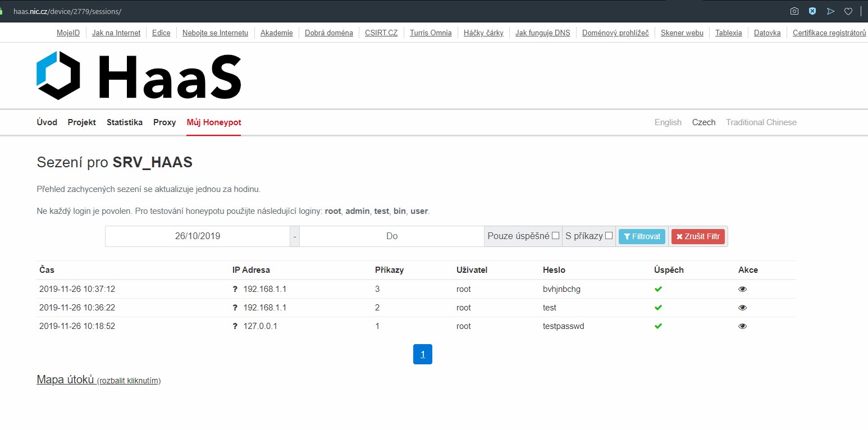
Task: Check the 'S příkazy' checkbox
Action: point(609,236)
